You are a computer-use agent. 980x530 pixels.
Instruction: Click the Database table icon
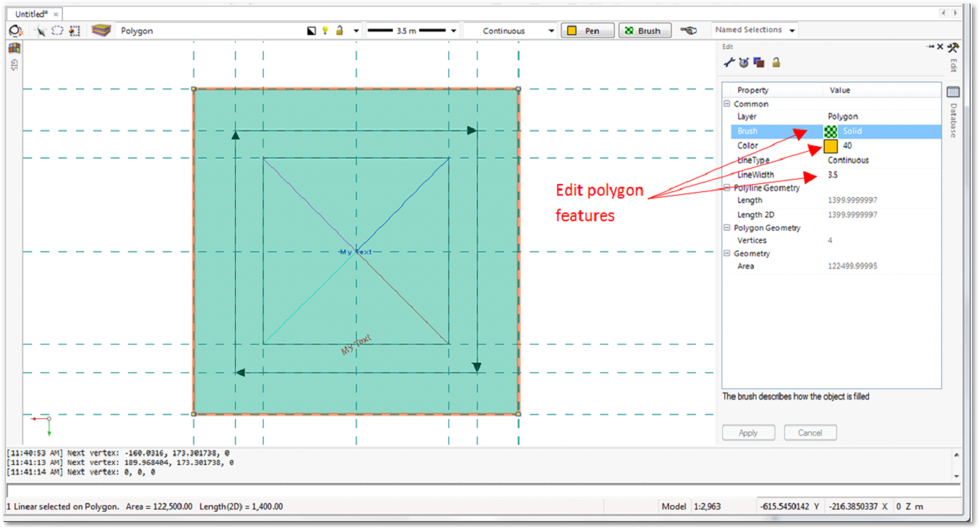pos(953,92)
